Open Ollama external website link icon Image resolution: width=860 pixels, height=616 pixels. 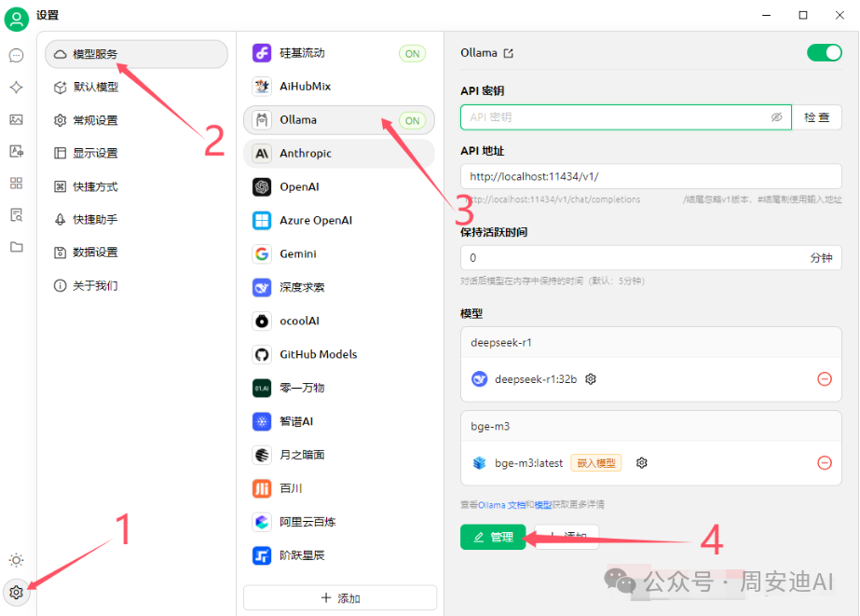pos(509,53)
